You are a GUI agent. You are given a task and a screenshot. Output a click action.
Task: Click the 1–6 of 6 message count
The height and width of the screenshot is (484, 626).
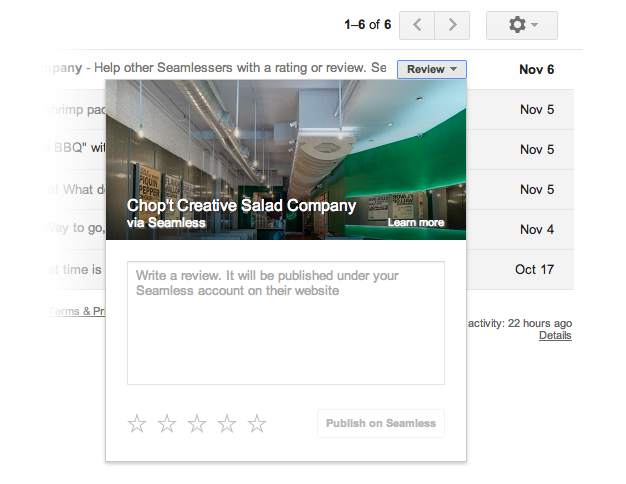(368, 25)
